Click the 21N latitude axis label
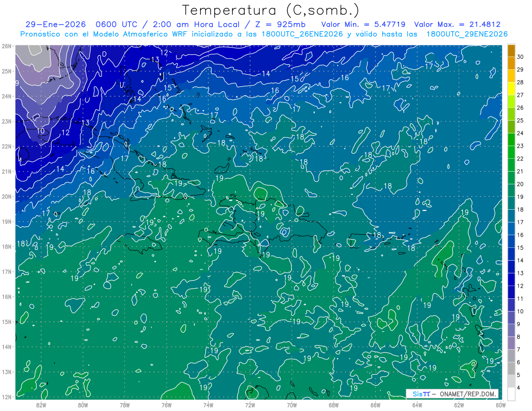Image resolution: width=532 pixels, height=411 pixels. tap(7, 172)
